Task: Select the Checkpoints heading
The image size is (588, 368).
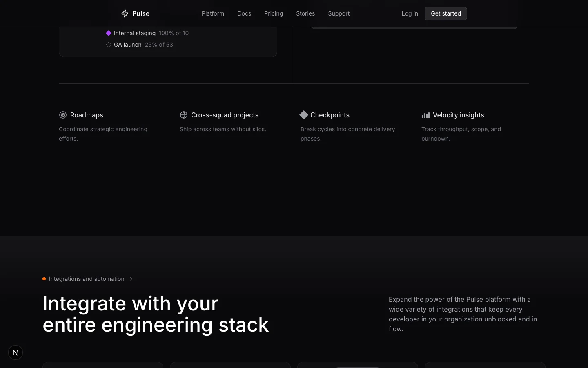Action: point(330,115)
